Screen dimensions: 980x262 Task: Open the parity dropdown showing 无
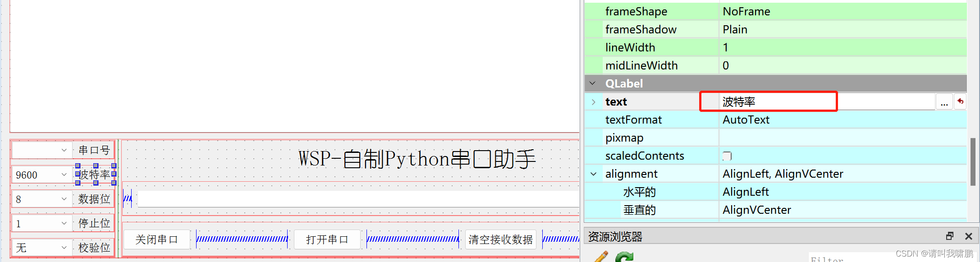(x=42, y=248)
